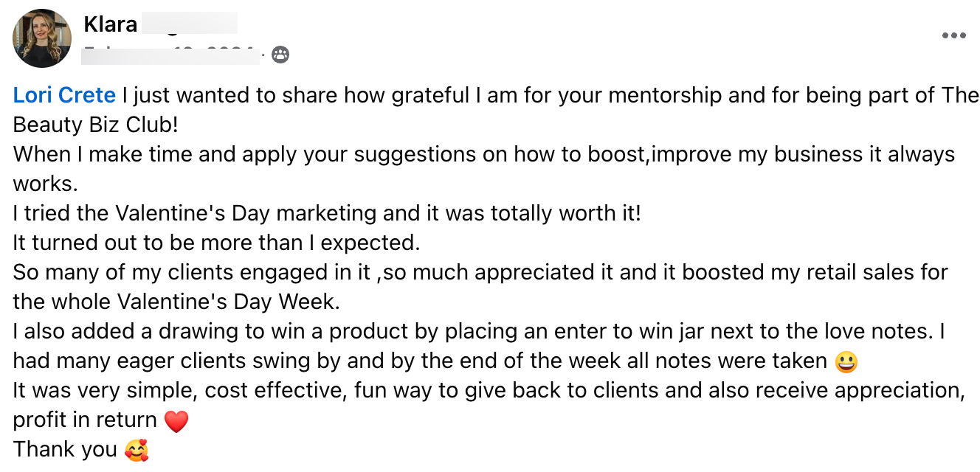This screenshot has height=472, width=980.
Task: Click the red heart emoji
Action: point(176,421)
